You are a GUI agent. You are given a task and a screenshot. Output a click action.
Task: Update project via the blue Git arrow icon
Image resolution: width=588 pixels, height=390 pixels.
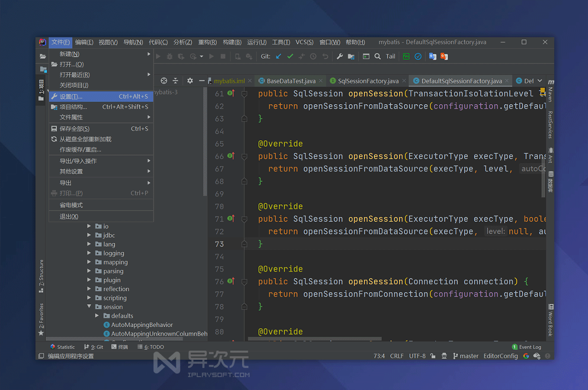click(x=279, y=56)
